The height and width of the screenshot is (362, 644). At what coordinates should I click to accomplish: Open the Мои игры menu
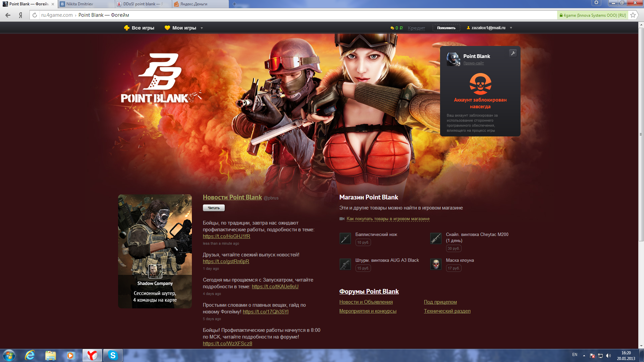click(180, 28)
